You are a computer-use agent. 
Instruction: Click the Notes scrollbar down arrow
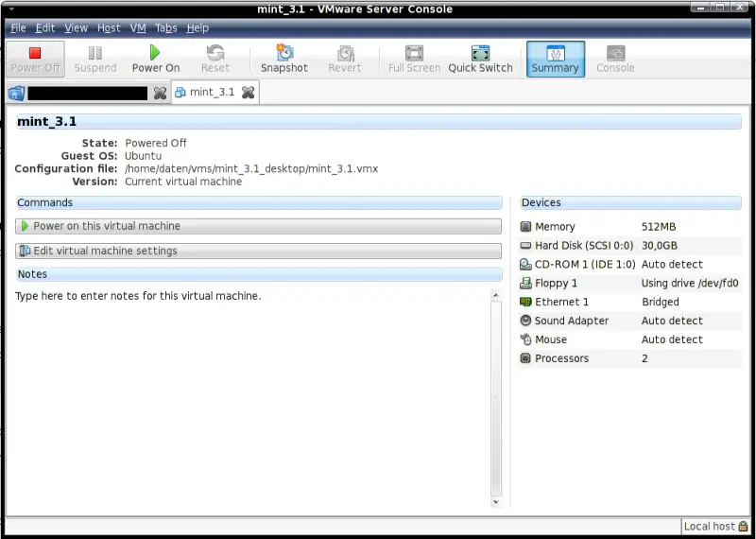tap(495, 502)
